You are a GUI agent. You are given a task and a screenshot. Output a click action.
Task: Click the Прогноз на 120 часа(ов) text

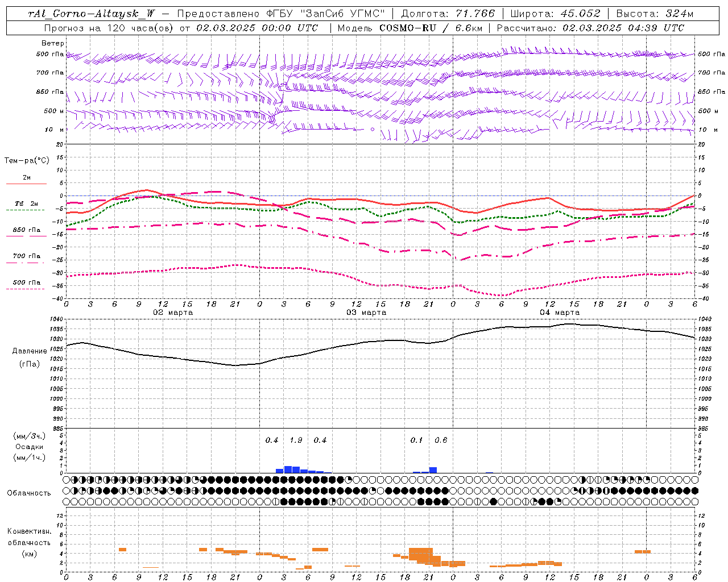pyautogui.click(x=108, y=28)
